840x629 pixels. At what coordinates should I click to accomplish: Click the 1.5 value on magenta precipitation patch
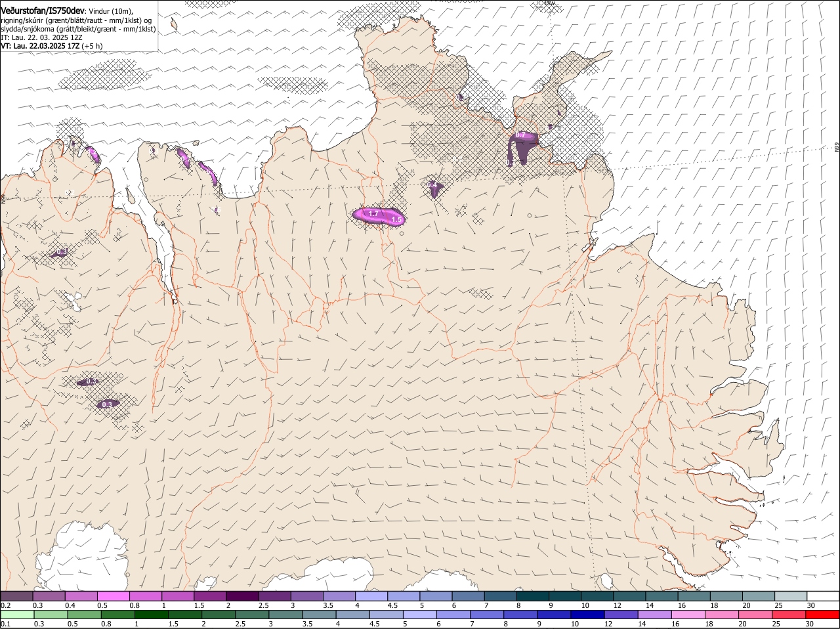point(396,219)
